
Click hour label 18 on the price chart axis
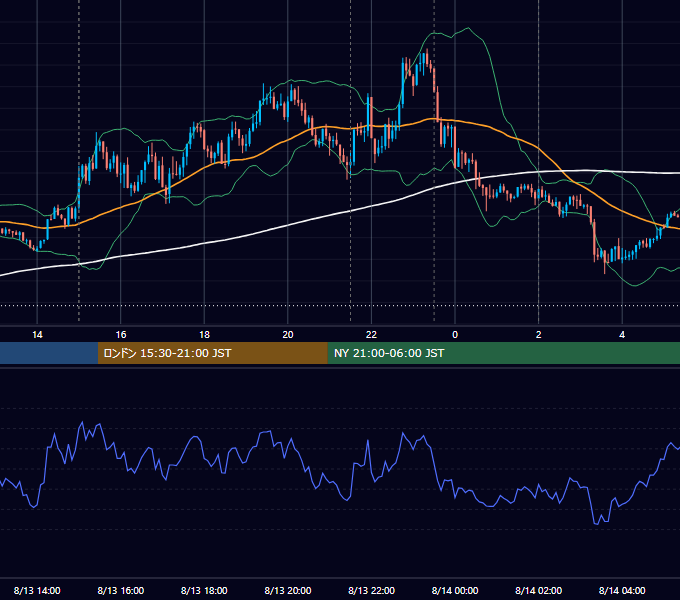pos(204,334)
